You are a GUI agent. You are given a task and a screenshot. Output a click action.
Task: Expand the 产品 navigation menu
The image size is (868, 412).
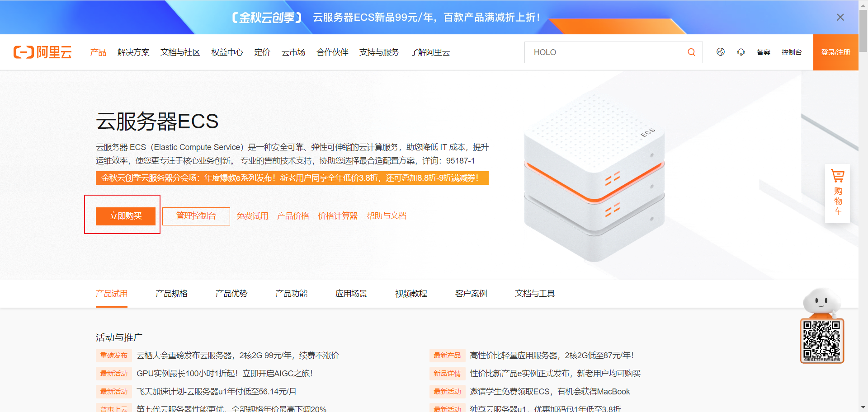tap(98, 52)
